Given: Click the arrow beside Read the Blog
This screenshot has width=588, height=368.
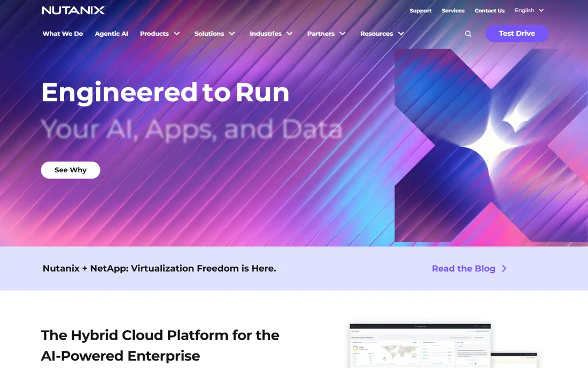Looking at the screenshot, I should [x=504, y=269].
